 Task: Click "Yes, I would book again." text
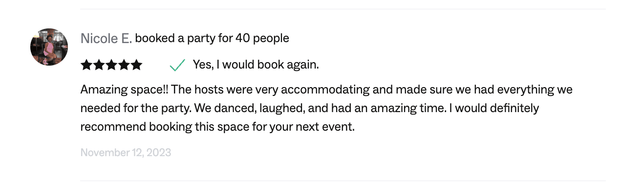point(256,65)
